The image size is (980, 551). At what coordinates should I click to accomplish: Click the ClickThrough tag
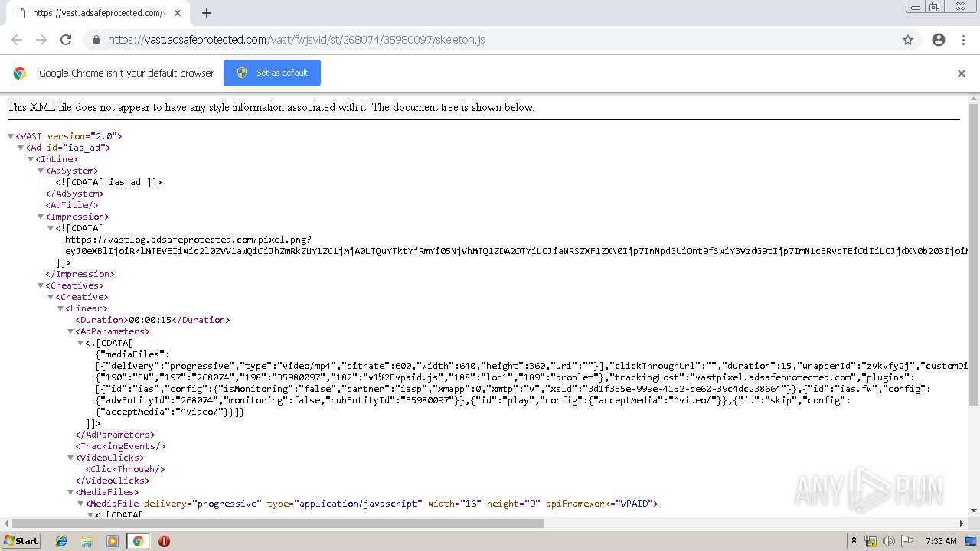pyautogui.click(x=125, y=469)
